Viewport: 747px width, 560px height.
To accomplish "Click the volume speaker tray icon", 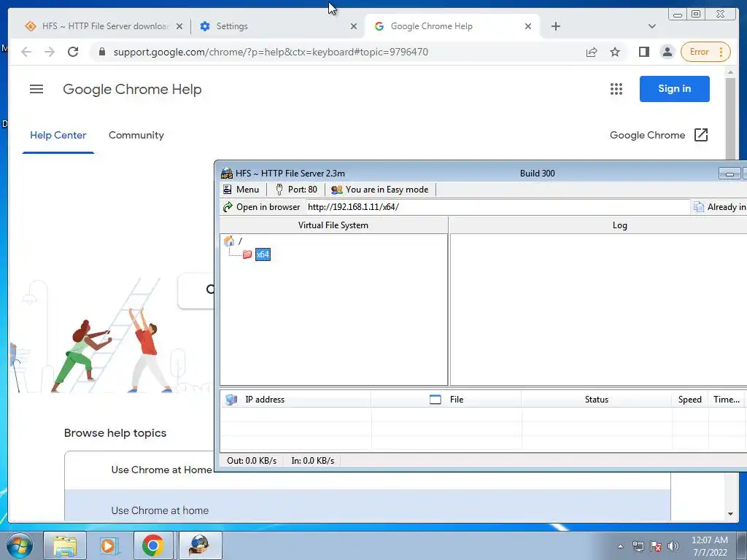I will pyautogui.click(x=673, y=546).
